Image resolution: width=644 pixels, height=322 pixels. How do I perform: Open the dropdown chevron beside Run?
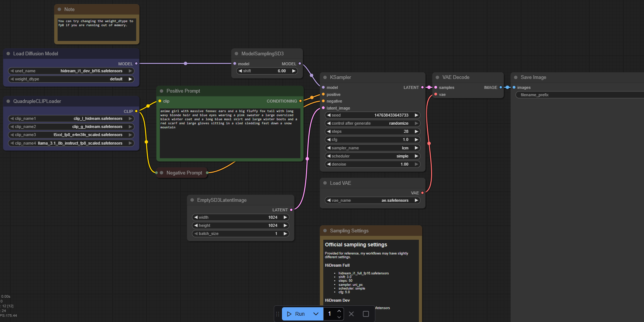click(316, 314)
